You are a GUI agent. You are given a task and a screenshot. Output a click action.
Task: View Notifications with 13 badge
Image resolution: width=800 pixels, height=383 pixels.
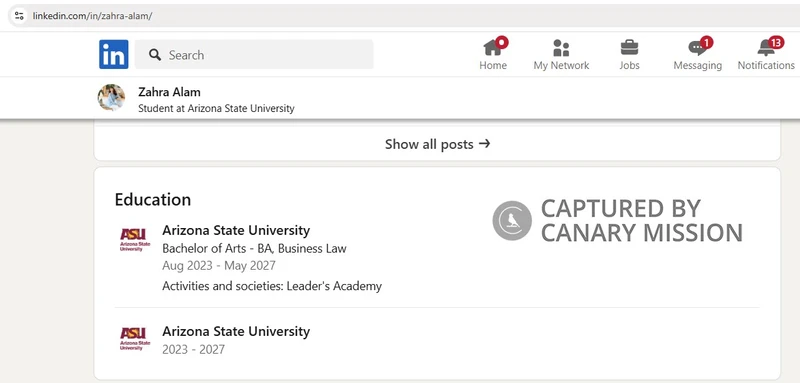(x=766, y=54)
